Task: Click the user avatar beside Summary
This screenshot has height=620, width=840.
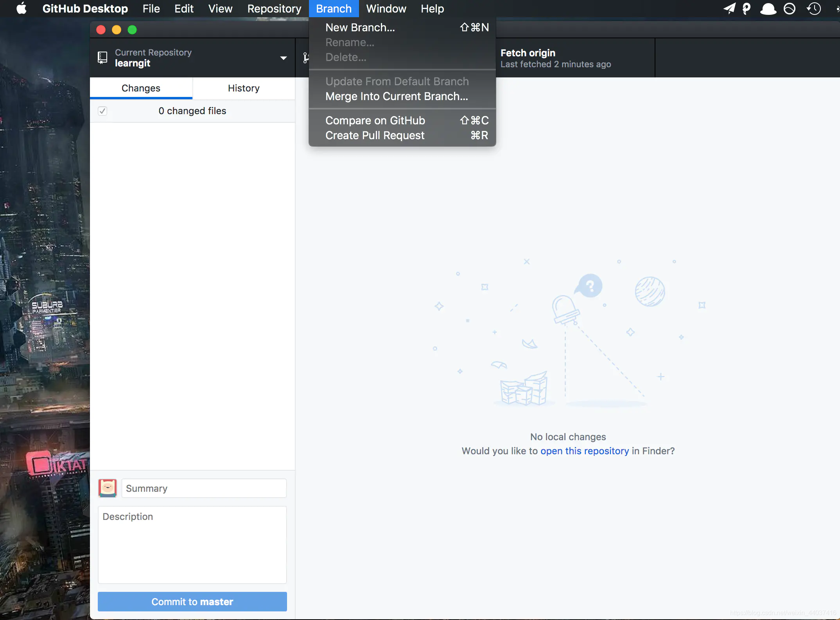Action: [x=108, y=488]
